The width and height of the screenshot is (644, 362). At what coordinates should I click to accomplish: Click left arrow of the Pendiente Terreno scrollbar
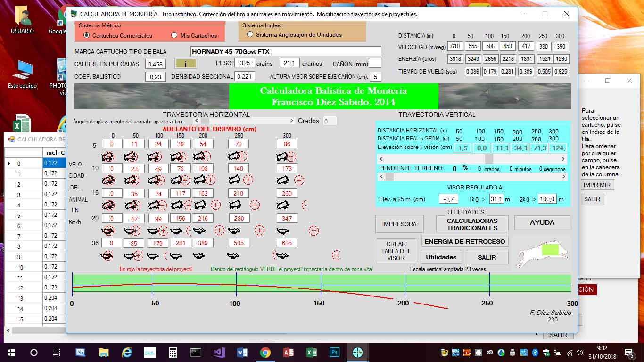pyautogui.click(x=382, y=177)
